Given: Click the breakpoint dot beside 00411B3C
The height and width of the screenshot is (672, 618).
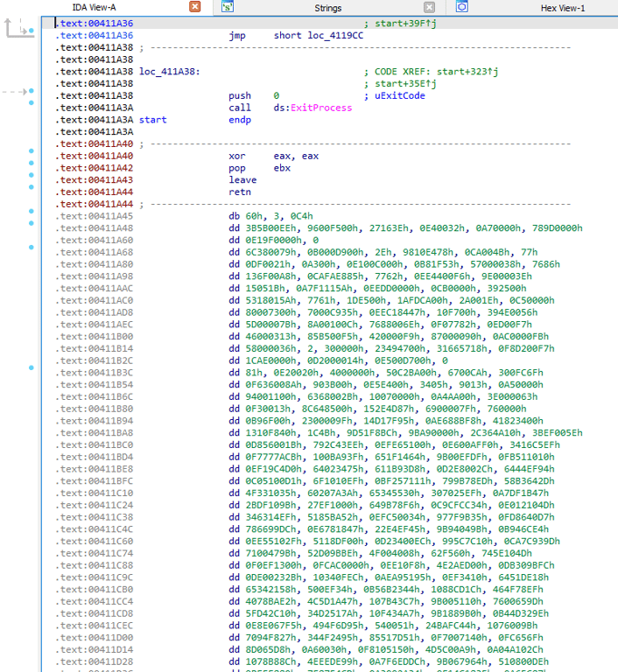Looking at the screenshot, I should (32, 367).
